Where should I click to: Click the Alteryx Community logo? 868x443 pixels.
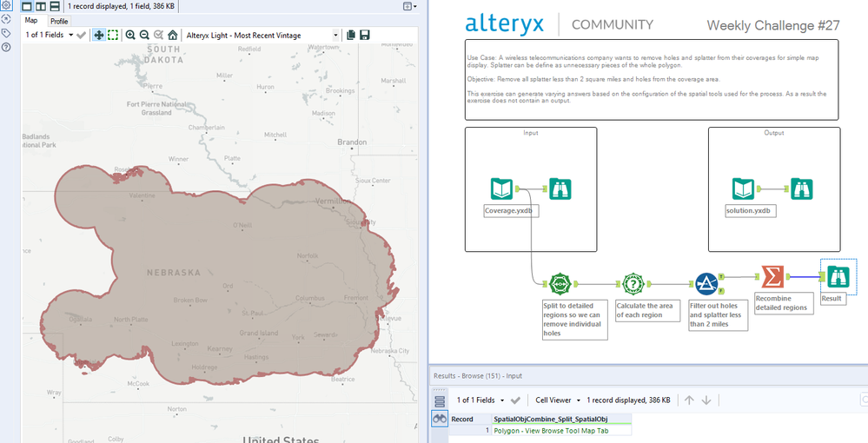click(559, 24)
